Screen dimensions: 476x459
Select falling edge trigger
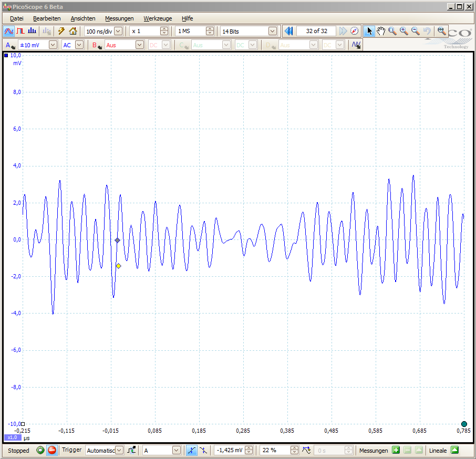(203, 450)
